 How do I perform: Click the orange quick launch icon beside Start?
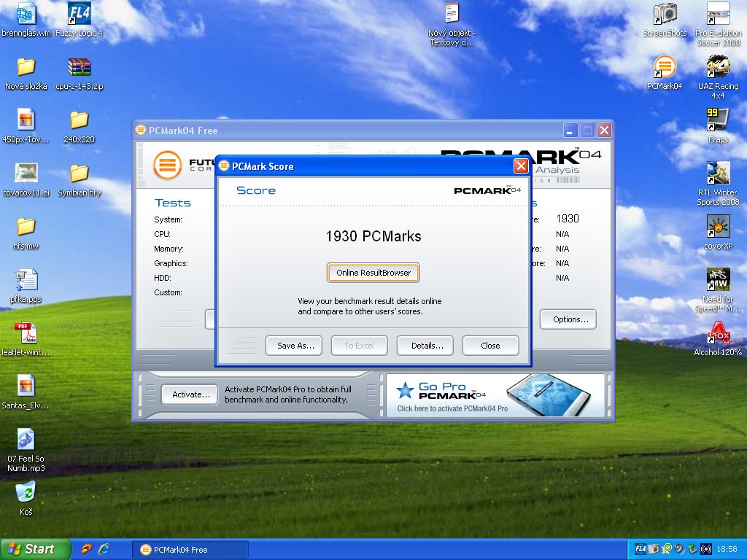(86, 550)
